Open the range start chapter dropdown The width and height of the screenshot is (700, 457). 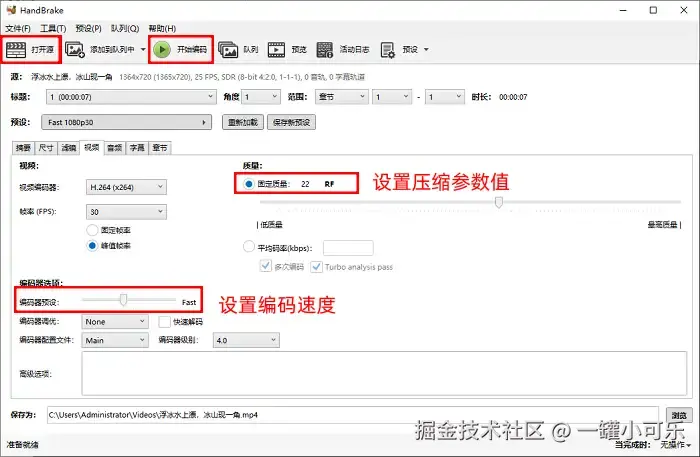tap(392, 97)
